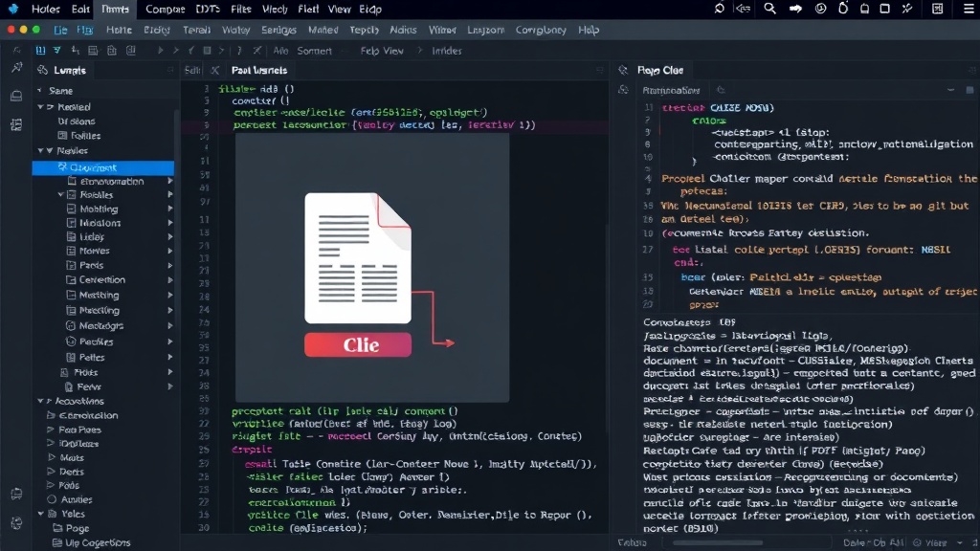Screen dimensions: 980x551
Task: Select the Mats tree item
Action: (x=72, y=457)
